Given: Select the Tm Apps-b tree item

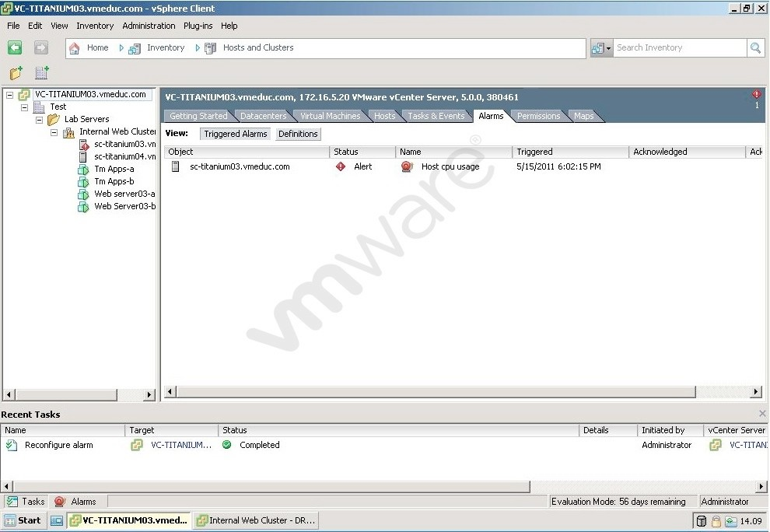Looking at the screenshot, I should point(114,182).
